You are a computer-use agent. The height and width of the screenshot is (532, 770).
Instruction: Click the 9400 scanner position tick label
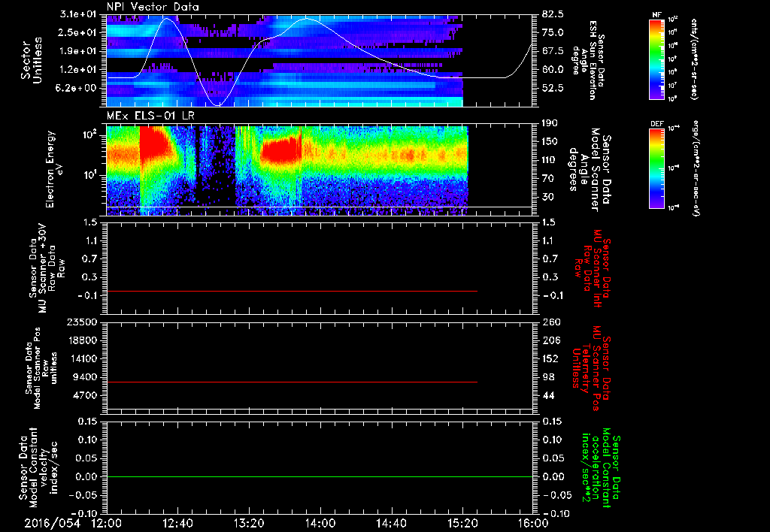87,377
